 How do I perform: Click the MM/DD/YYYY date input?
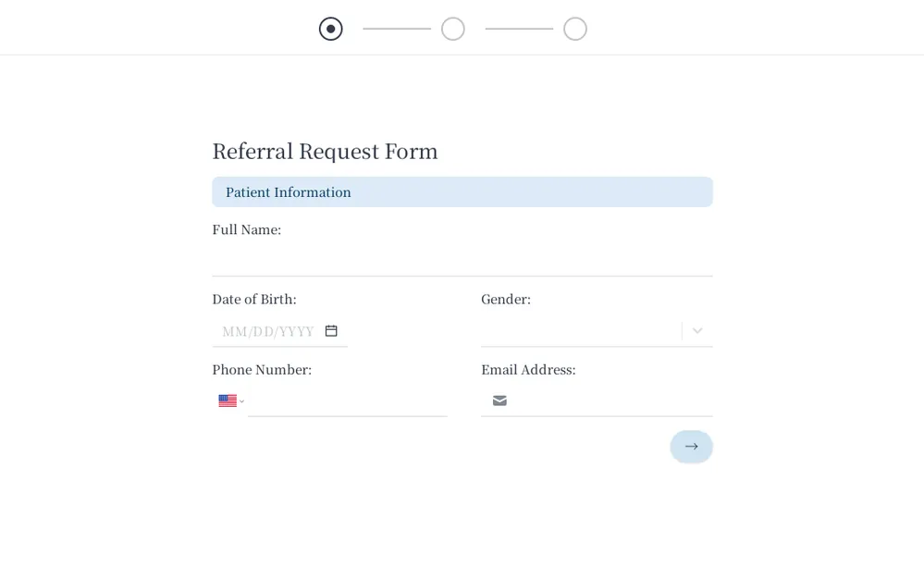[x=268, y=331]
